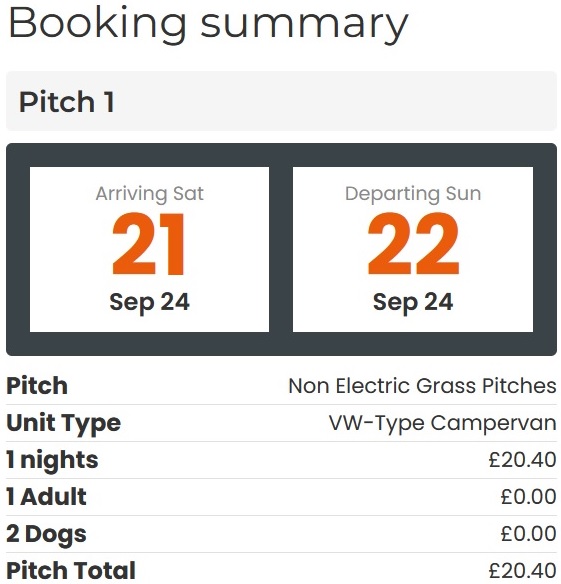Click the Pitch Total label

tap(71, 570)
